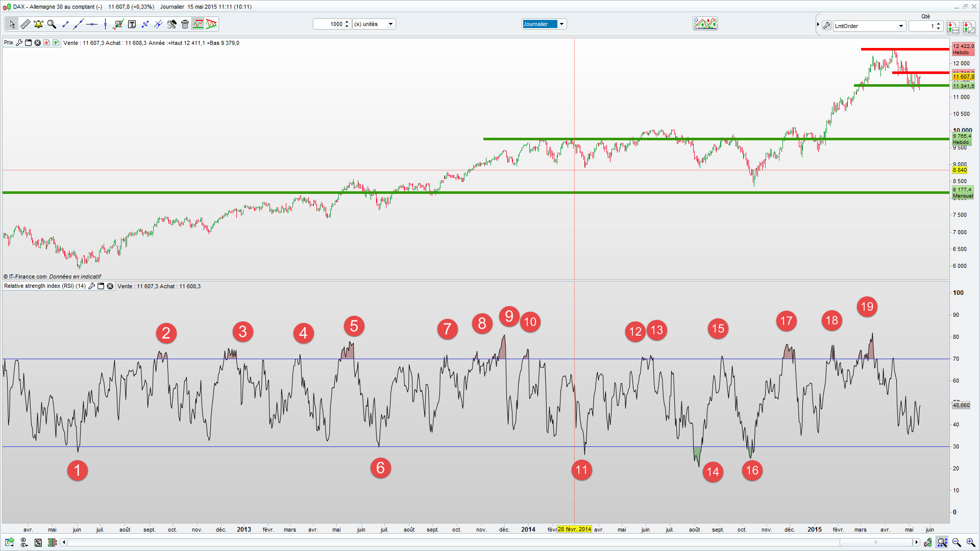Viewport: 980px width, 551px height.
Task: Open the alert bell tool
Action: pyautogui.click(x=38, y=24)
